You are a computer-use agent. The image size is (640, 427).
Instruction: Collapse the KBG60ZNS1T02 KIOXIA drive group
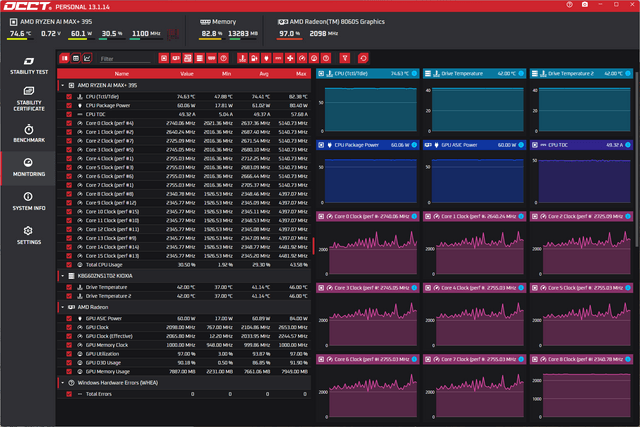click(62, 276)
